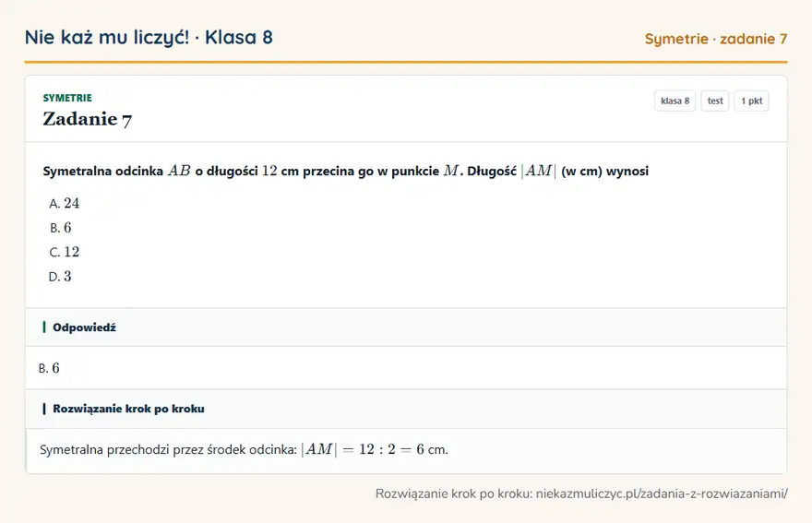Collapse the 'Rozwiązanie krok po kroku' section
The height and width of the screenshot is (523, 812).
pos(406,409)
